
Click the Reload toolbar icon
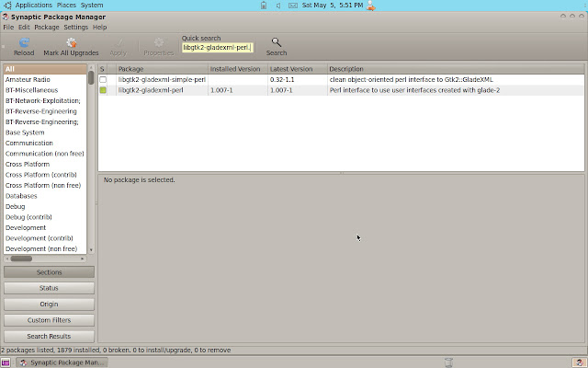(x=25, y=42)
